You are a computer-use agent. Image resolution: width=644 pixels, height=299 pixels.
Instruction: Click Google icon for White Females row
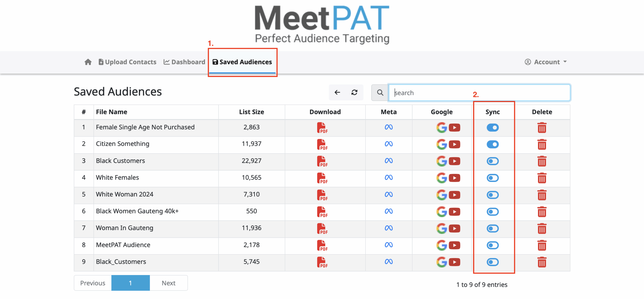click(x=441, y=178)
